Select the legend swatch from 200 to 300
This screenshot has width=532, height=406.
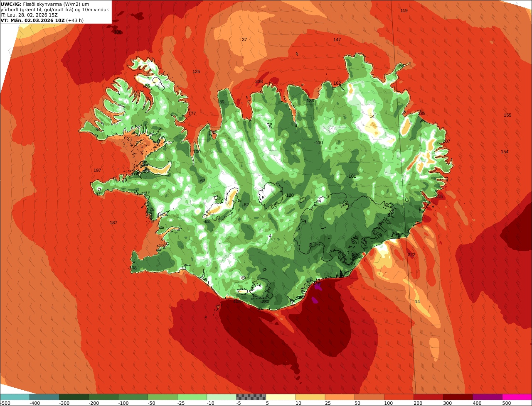click(428, 397)
